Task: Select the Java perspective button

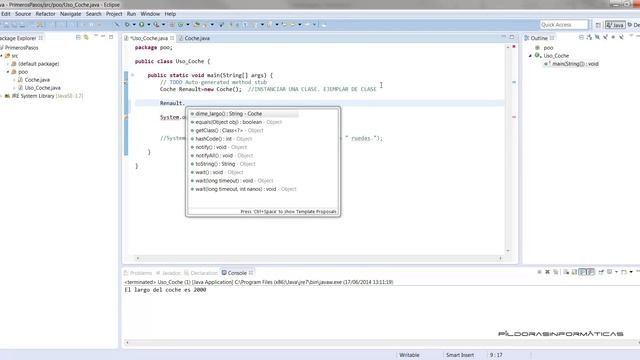Action: click(615, 25)
